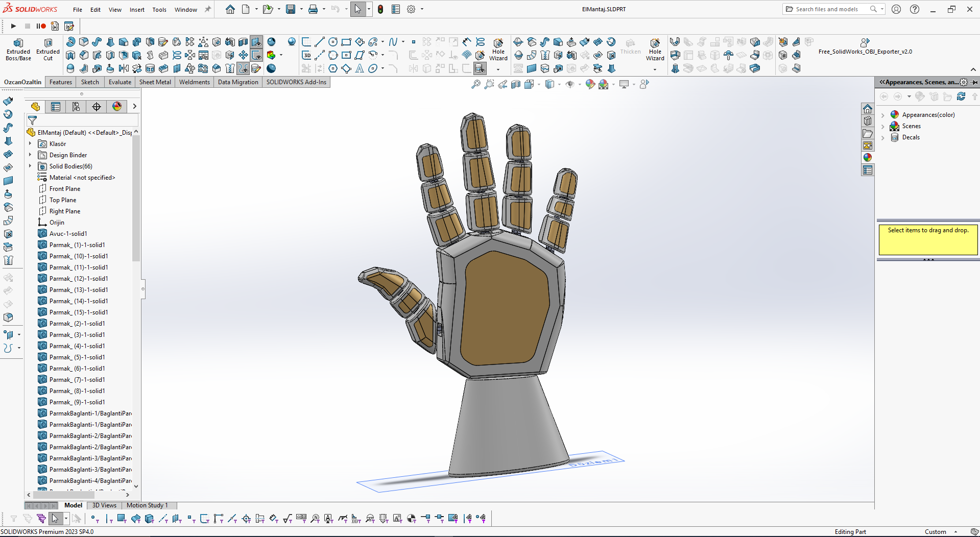Open the Options gear dropdown arrow
This screenshot has width=980, height=537.
pos(422,9)
